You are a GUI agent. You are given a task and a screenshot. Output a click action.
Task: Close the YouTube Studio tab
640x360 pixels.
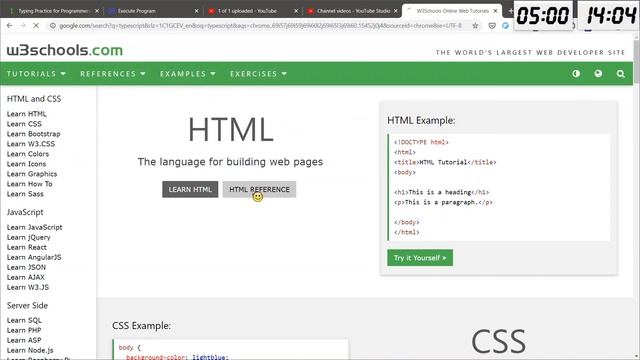tap(396, 11)
